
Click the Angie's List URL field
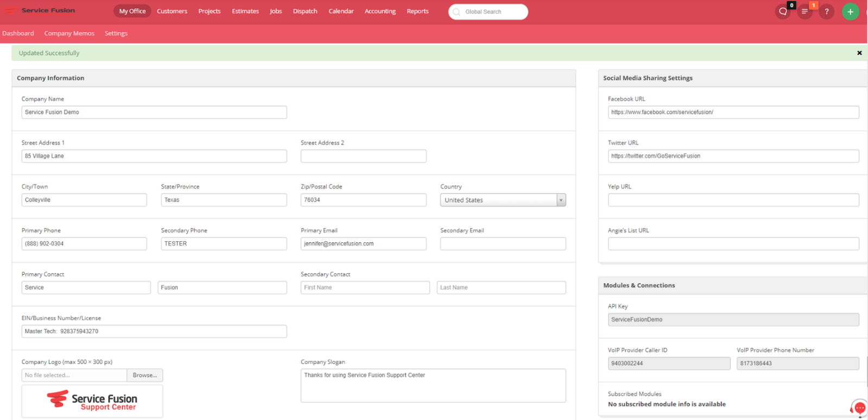(733, 244)
